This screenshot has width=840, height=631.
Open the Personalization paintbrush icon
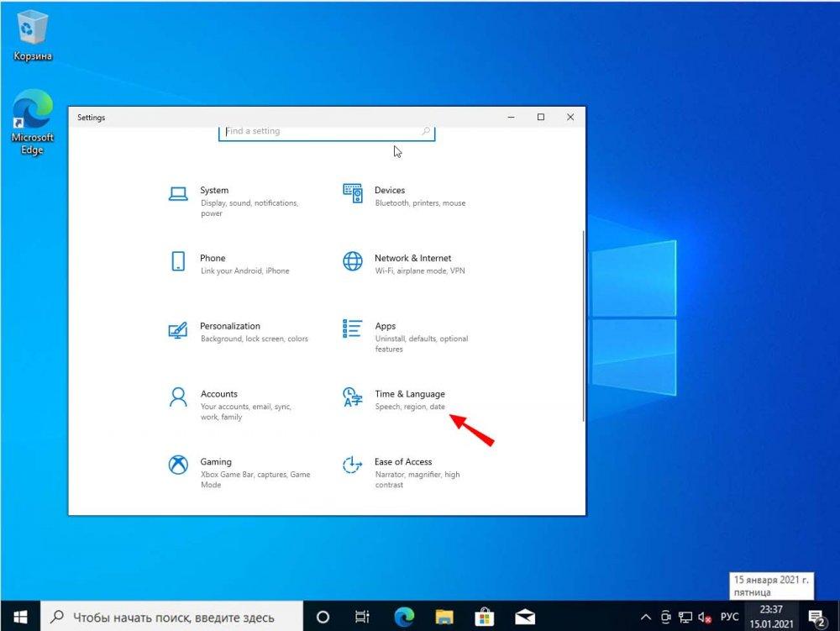click(x=178, y=329)
